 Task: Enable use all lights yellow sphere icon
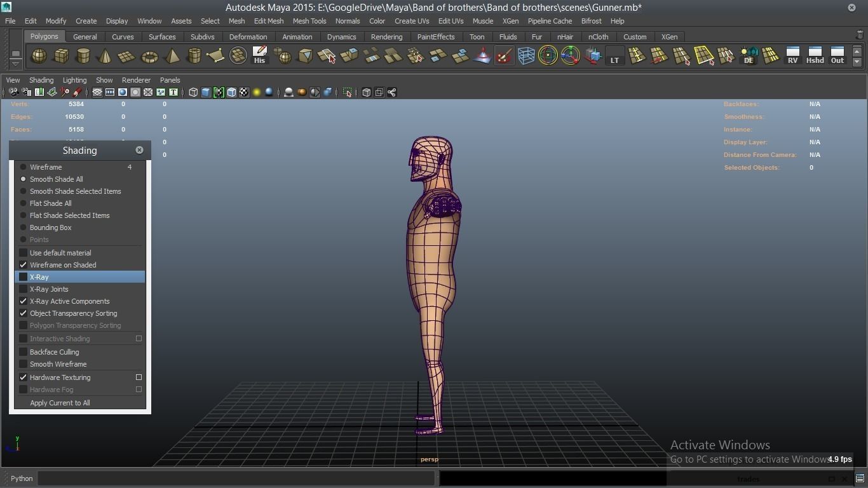click(257, 93)
